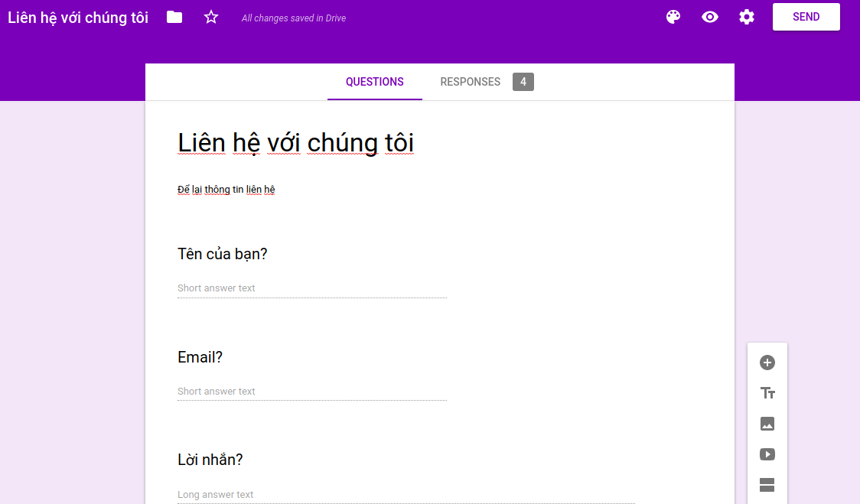Rename form title in top header
Image resolution: width=860 pixels, height=504 pixels.
click(78, 18)
